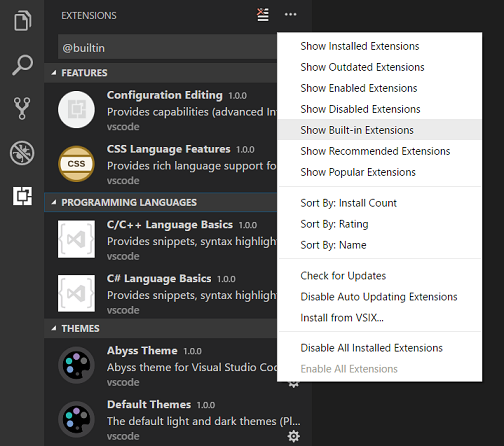The height and width of the screenshot is (446, 504).
Task: Select Sort By: Rating
Action: (379, 224)
